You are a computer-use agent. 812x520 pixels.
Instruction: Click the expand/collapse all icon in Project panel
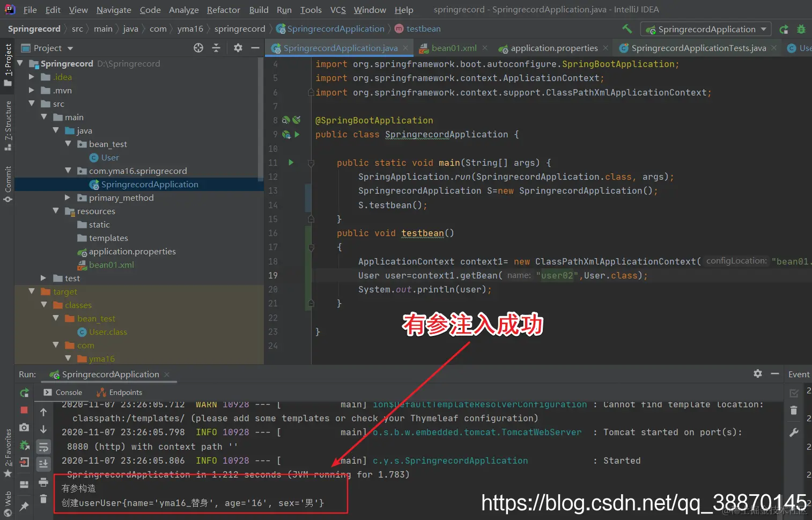(216, 48)
